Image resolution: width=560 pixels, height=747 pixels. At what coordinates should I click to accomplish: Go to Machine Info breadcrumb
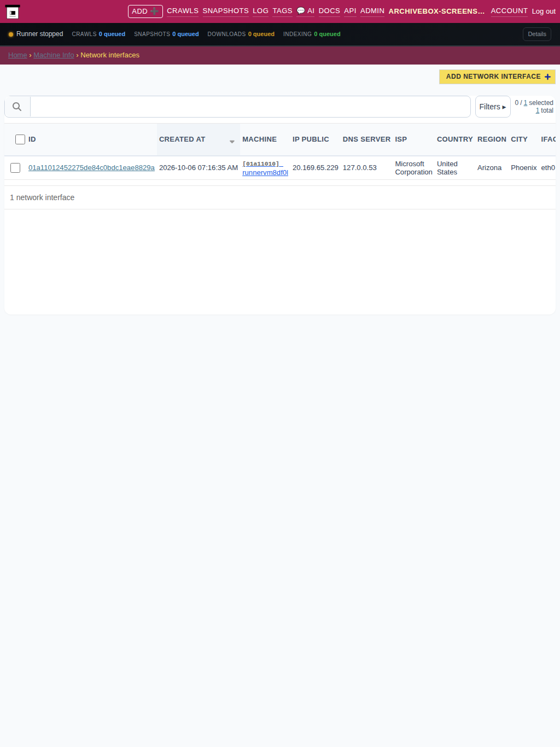[x=54, y=55]
